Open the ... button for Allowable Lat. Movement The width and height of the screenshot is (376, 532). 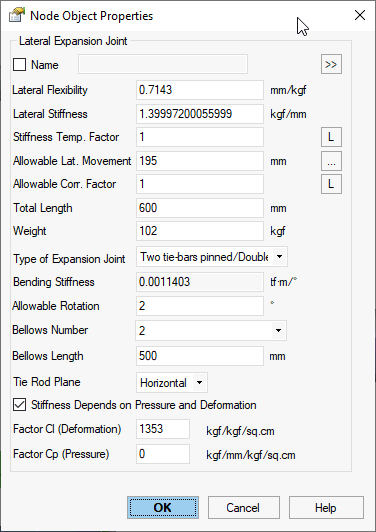(x=331, y=161)
